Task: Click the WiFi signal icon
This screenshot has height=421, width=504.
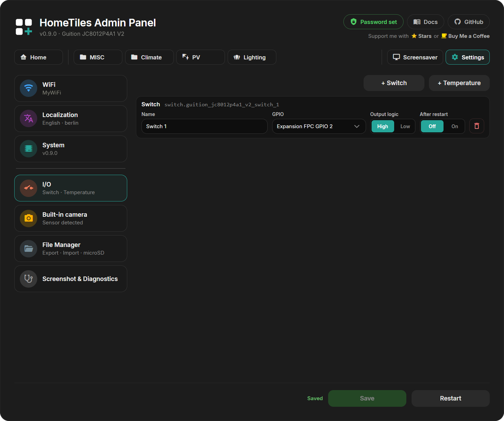Action: [x=29, y=88]
